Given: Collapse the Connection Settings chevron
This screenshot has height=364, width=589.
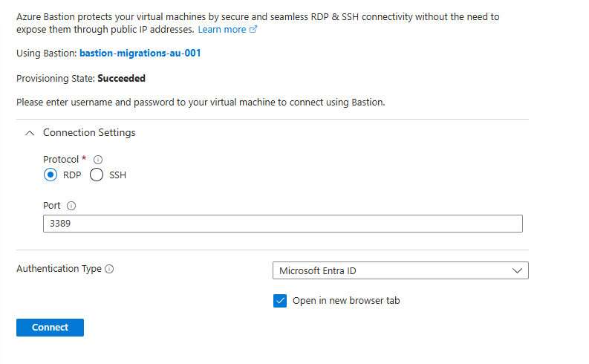Looking at the screenshot, I should [30, 133].
